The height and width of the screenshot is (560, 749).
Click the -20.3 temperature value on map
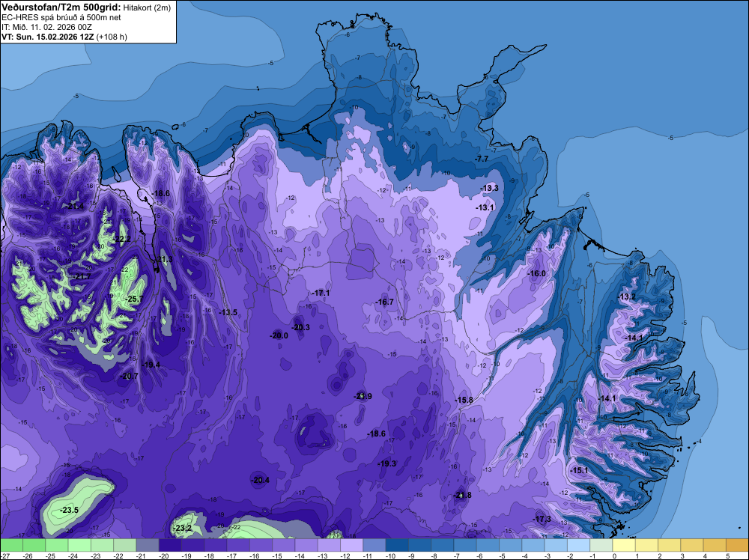pos(301,327)
